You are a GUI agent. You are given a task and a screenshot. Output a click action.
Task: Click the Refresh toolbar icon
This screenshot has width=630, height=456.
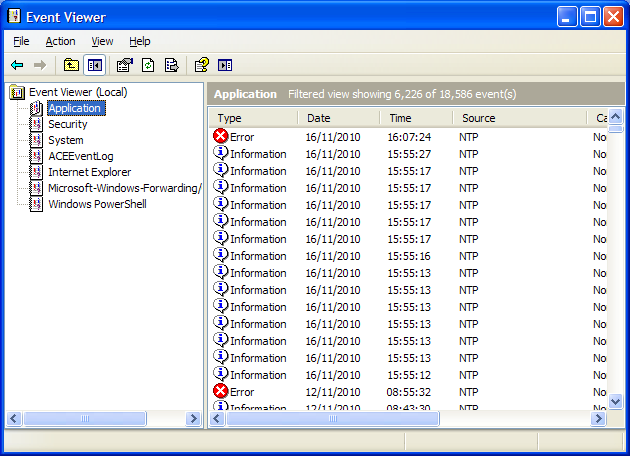point(148,65)
